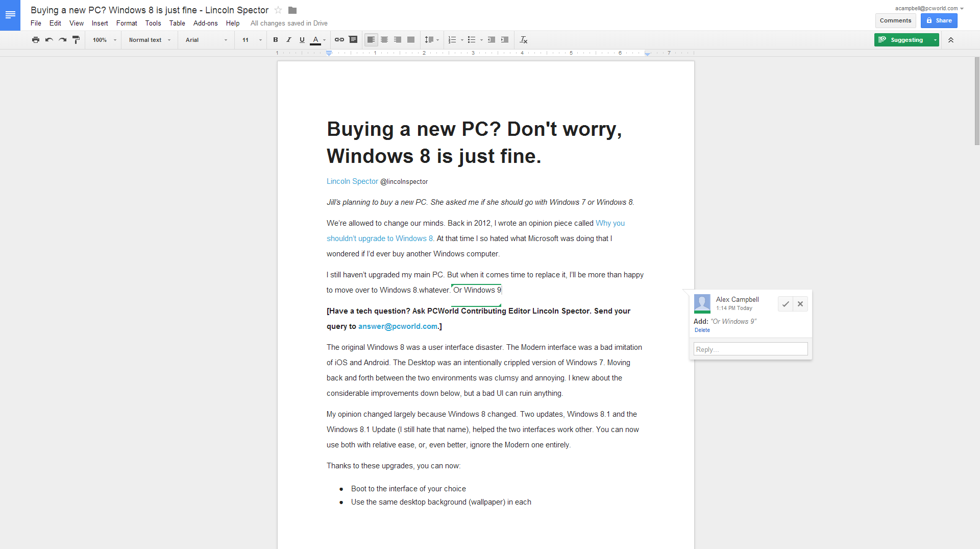
Task: Open the line spacing menu
Action: coord(432,40)
